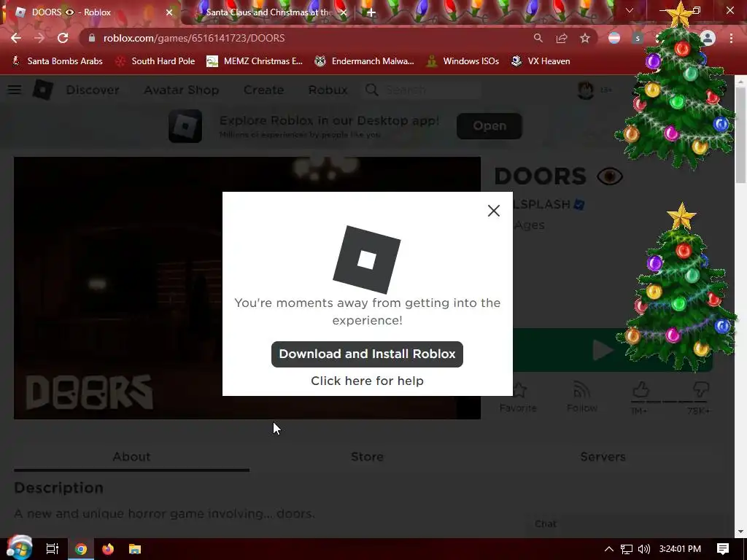This screenshot has height=560, width=747.
Task: Open South Hard Pole bookmark
Action: click(x=155, y=61)
